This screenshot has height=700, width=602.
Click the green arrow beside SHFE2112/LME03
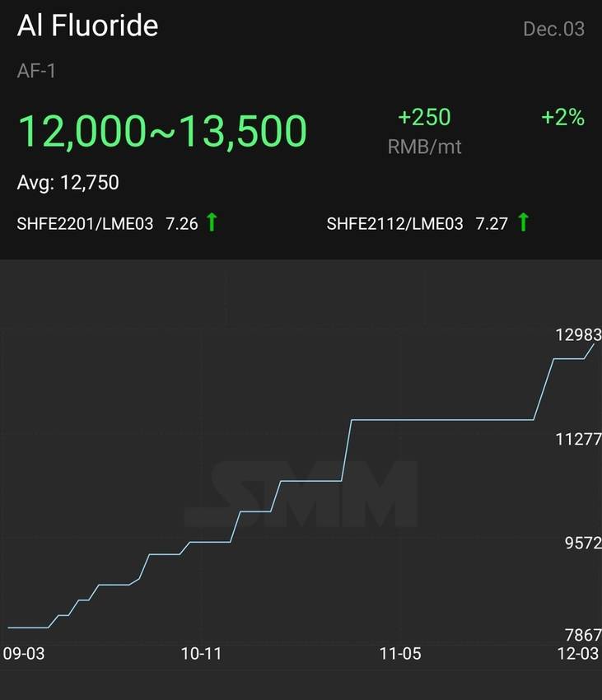click(x=524, y=222)
